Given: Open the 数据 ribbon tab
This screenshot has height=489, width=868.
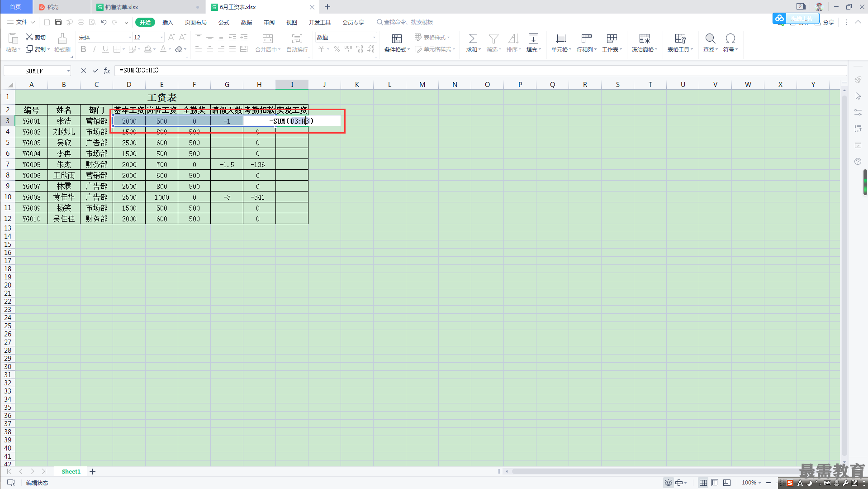Looking at the screenshot, I should [x=247, y=22].
